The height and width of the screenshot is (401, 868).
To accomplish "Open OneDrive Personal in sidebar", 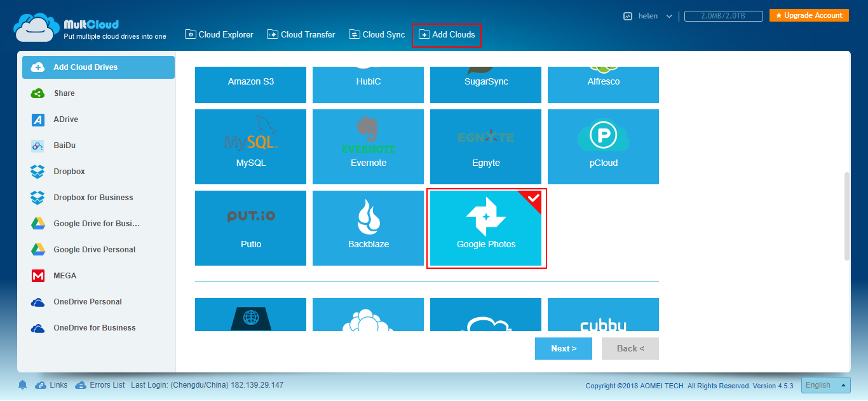I will pyautogui.click(x=98, y=302).
